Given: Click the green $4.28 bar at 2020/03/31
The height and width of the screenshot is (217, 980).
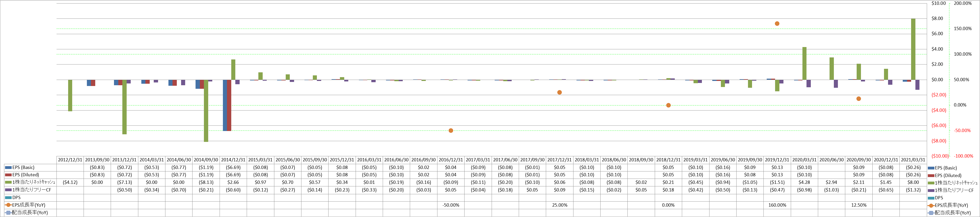Looking at the screenshot, I should [x=804, y=63].
